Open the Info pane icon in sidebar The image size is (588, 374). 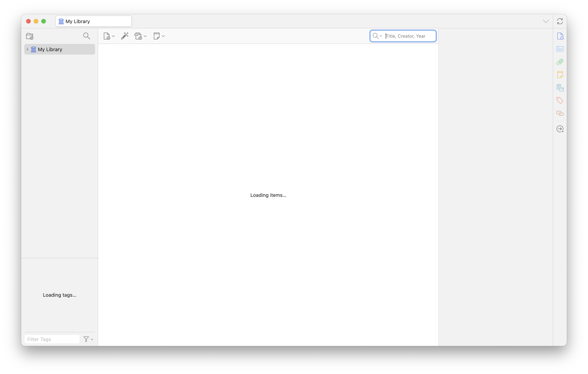pos(560,36)
